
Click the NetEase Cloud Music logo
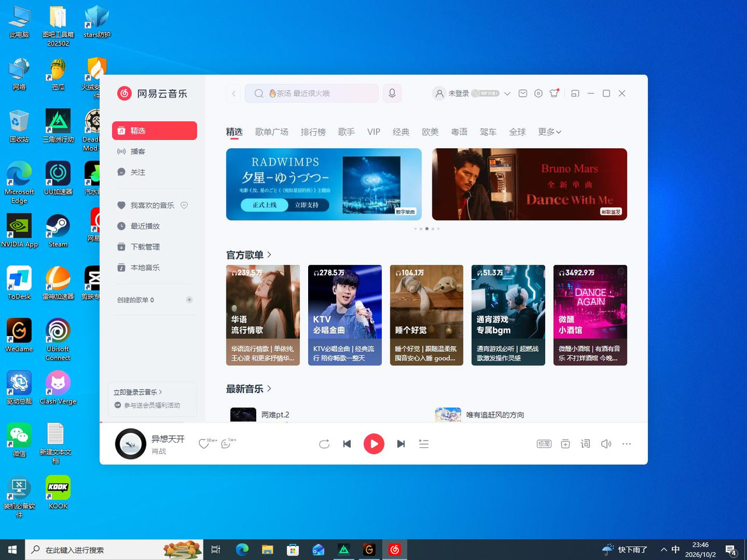[x=152, y=93]
